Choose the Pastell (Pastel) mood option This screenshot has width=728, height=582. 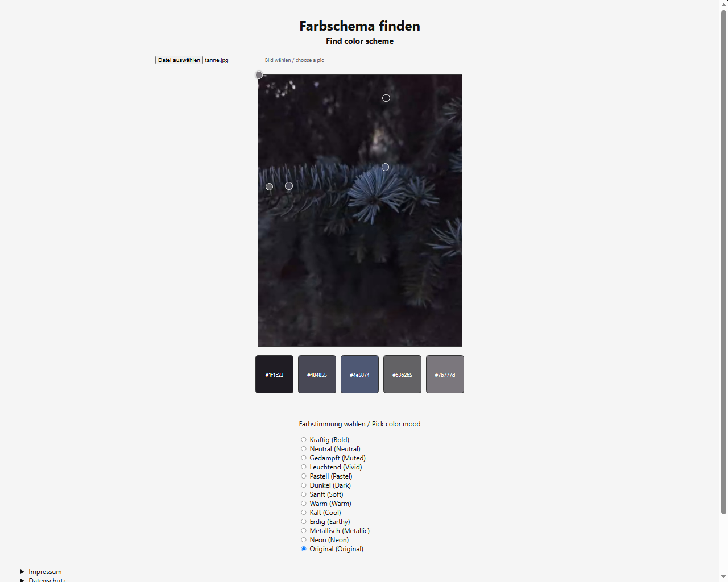coord(304,476)
